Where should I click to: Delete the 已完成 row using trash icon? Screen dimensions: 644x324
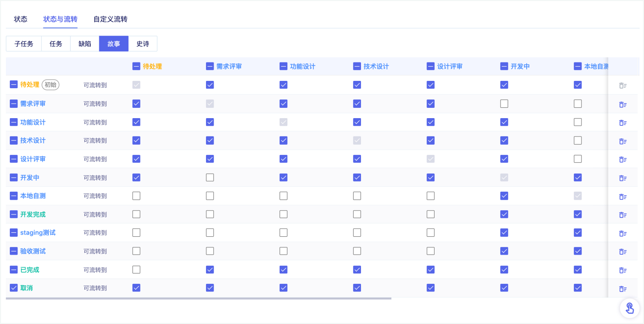coord(623,270)
